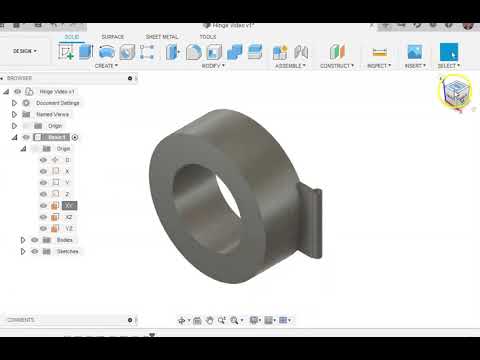The image size is (480, 360).
Task: Open Grid and Snaps settings icon
Action: click(268, 320)
